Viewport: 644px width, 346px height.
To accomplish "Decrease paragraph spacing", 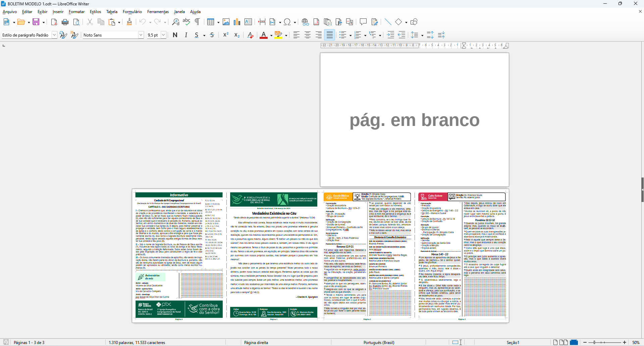I will coord(441,35).
